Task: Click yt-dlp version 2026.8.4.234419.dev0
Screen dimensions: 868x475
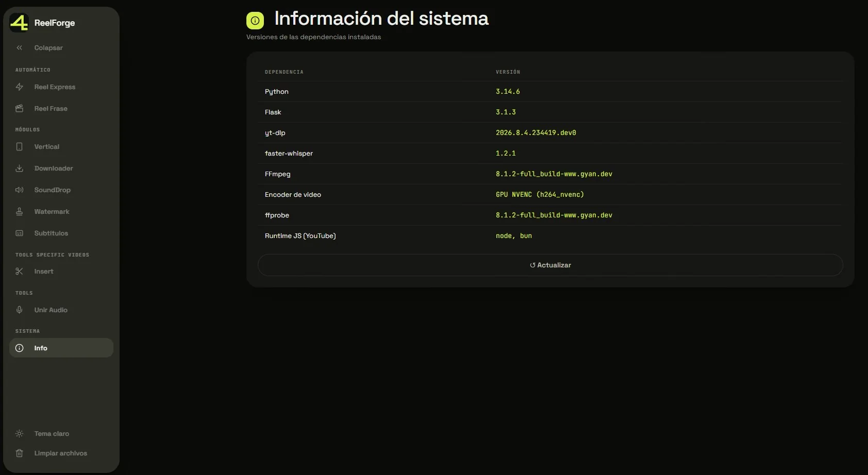Action: [536, 133]
